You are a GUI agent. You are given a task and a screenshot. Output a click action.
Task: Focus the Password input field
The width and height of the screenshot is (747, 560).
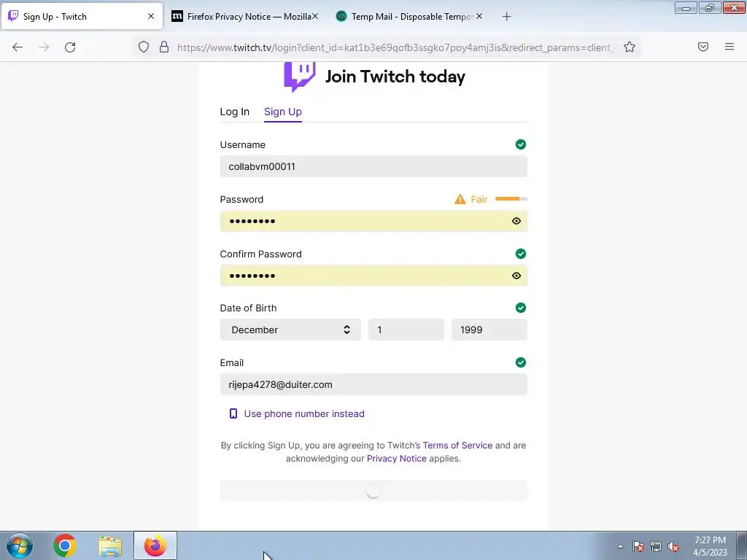(373, 221)
